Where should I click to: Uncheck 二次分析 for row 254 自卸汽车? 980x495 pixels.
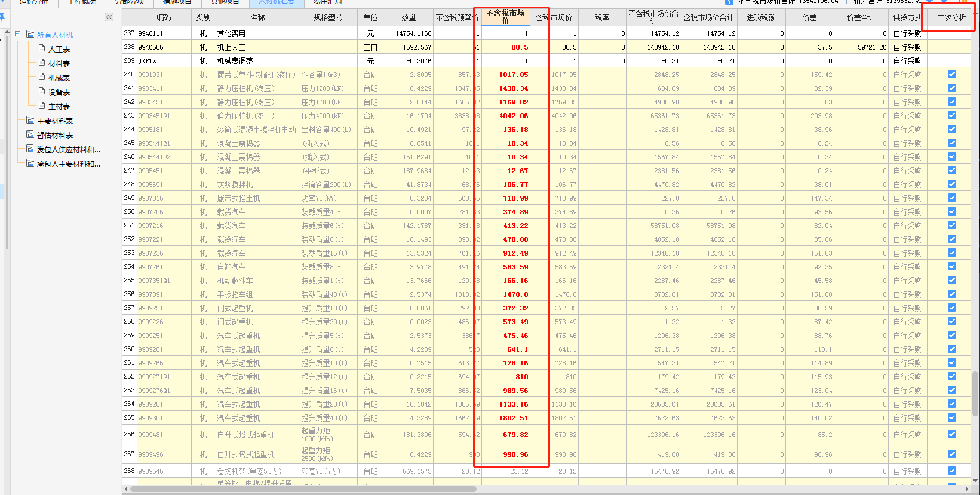point(952,266)
